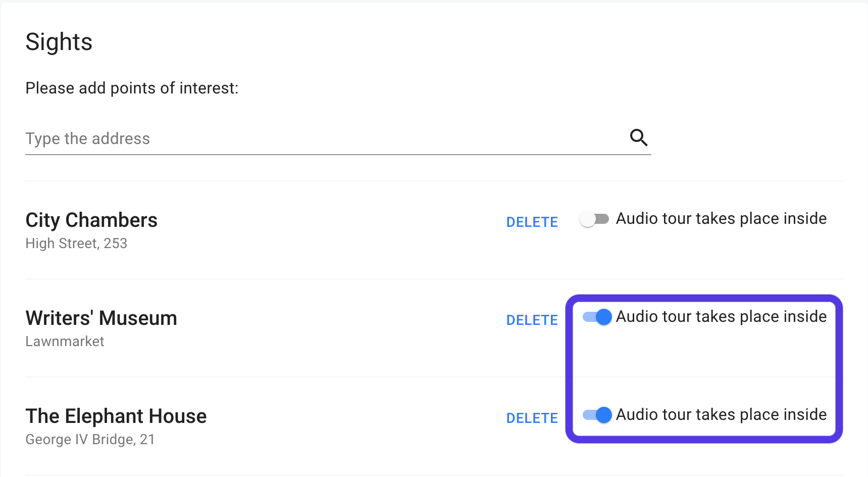The height and width of the screenshot is (477, 868).
Task: Click 'Please add points of interest' text
Action: point(132,88)
